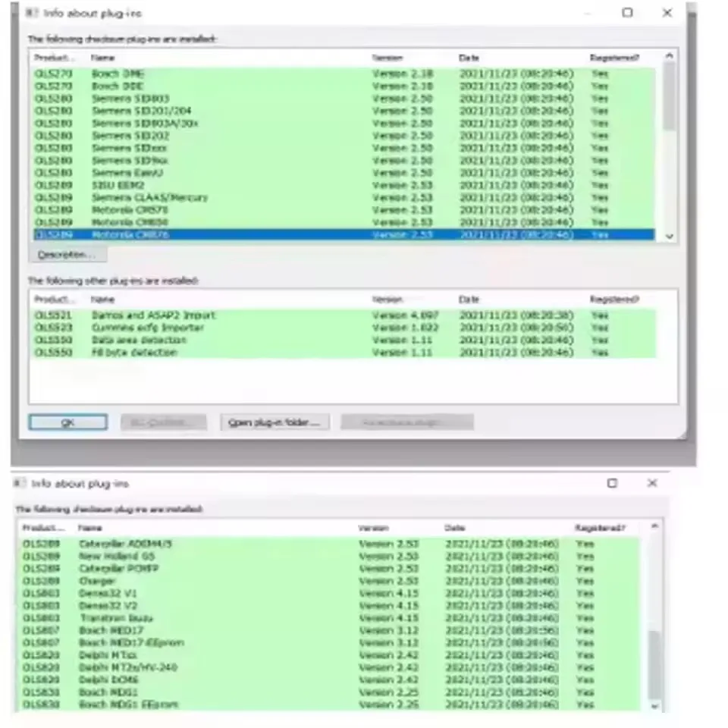Sort lower window list by Version header
Image resolution: width=728 pixels, height=728 pixels.
click(x=373, y=528)
